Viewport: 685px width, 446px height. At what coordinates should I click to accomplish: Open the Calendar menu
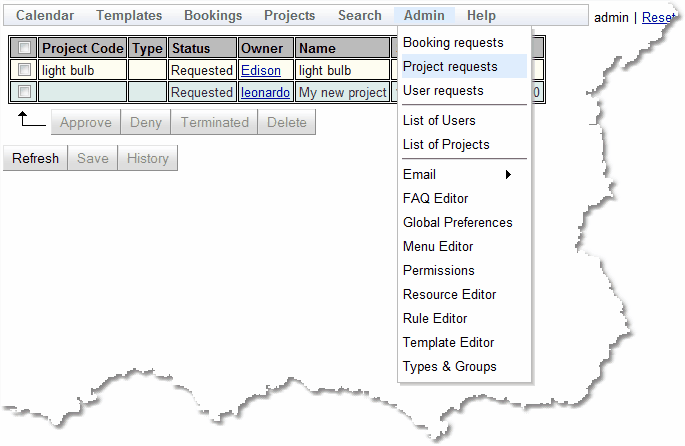[x=45, y=16]
